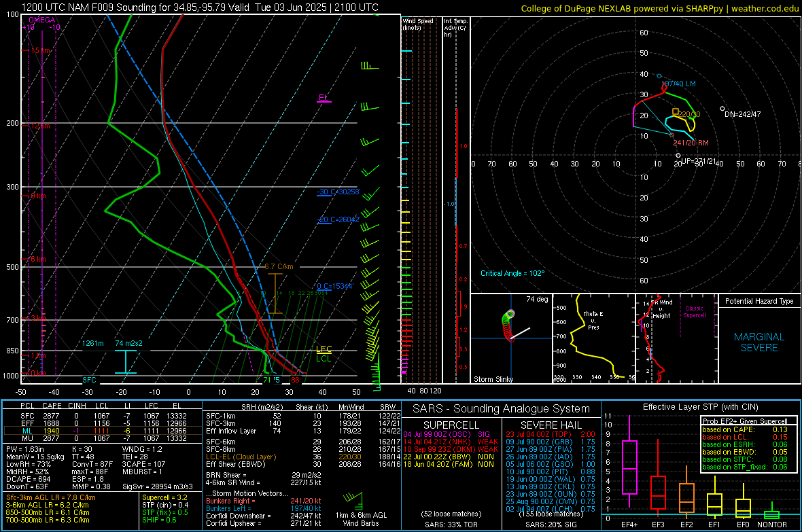Click the 'SARS: 20% SIG' summary
This screenshot has height=532, width=802.
tap(551, 525)
